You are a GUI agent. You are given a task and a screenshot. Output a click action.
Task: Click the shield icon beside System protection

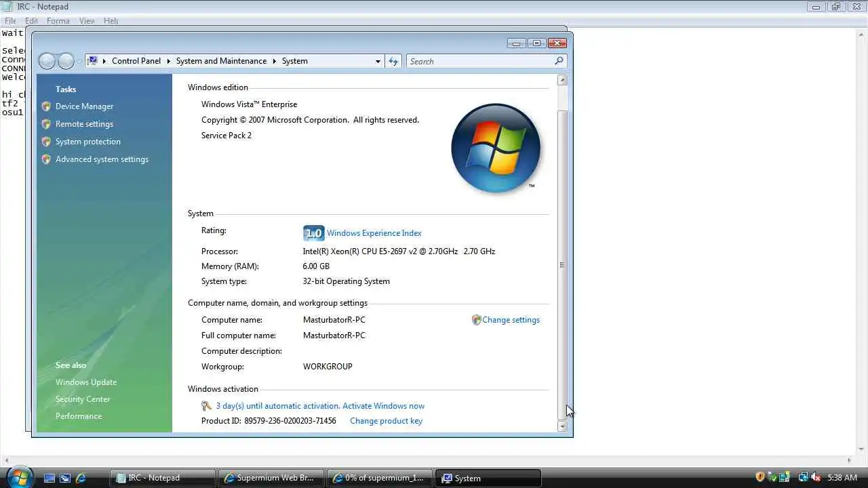46,142
